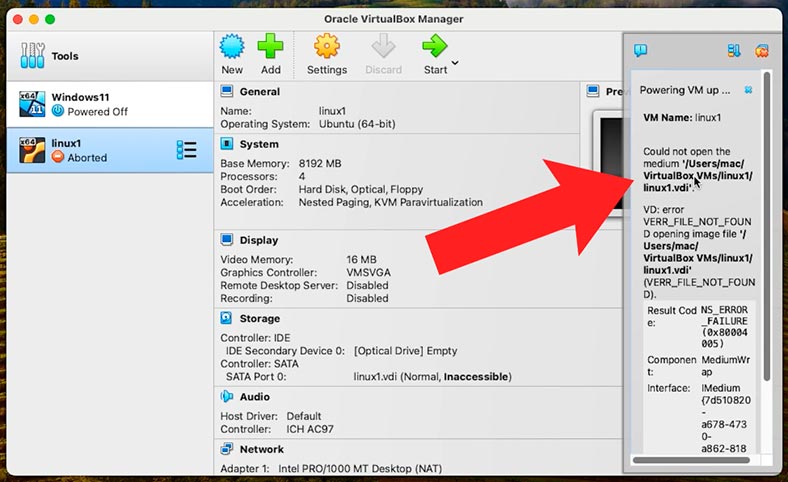Click the Remote Desktop Server Disabled value
Screen dimensions: 788x482
(367, 285)
